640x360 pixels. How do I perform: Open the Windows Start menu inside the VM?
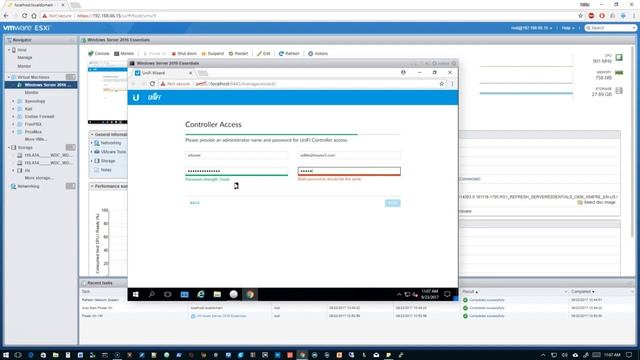[136, 294]
